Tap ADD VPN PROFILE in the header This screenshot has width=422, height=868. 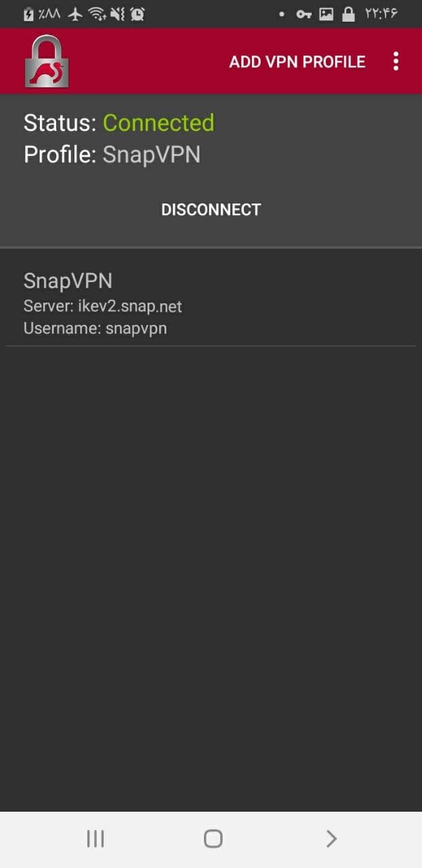[297, 62]
